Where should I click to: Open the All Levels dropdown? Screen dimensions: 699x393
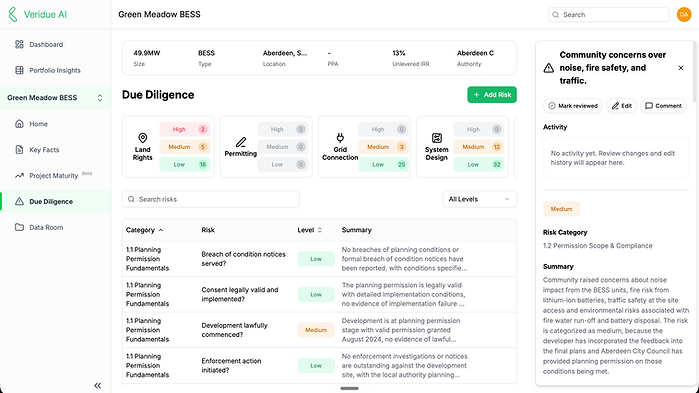point(479,199)
